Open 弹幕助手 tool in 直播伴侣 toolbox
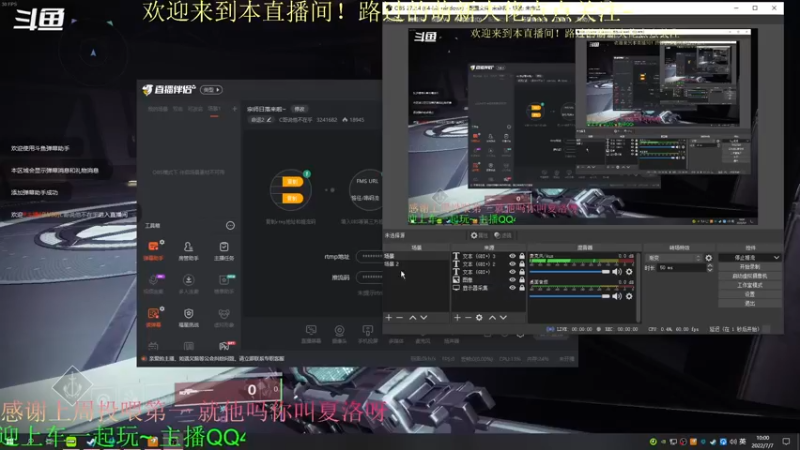 [x=154, y=251]
